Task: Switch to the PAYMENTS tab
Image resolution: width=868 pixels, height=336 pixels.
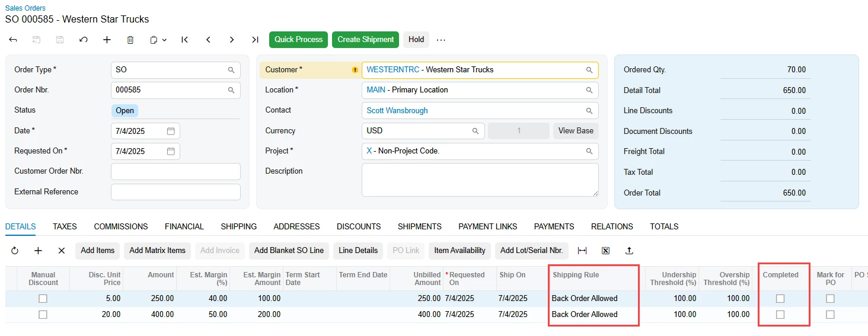Action: coord(554,226)
